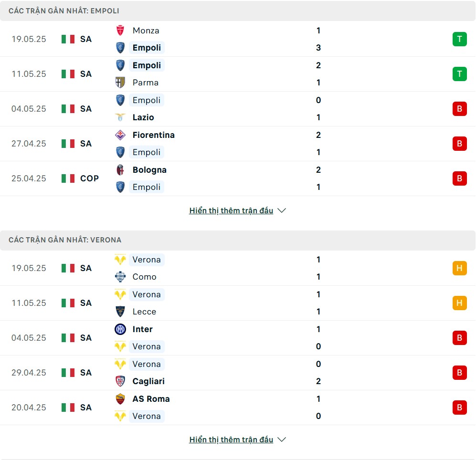Expand more Empoli matches with the chevron
Viewport: 476px width, 460px height.
(x=282, y=210)
